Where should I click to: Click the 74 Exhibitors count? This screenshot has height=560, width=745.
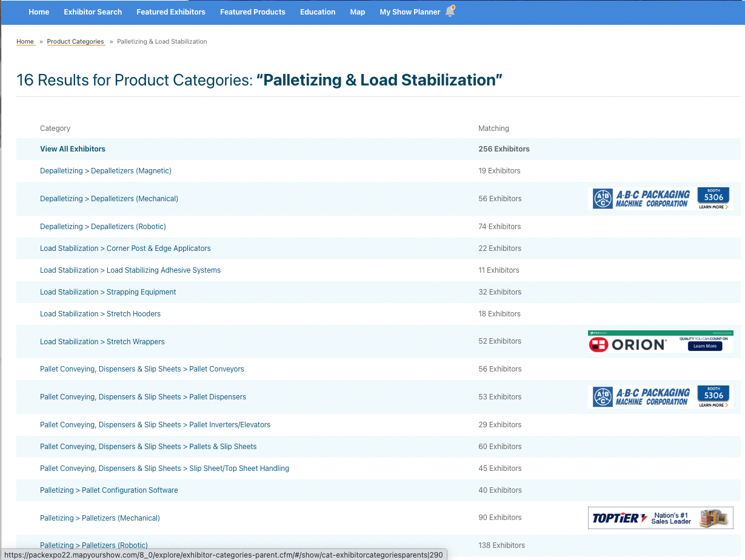pyautogui.click(x=499, y=226)
